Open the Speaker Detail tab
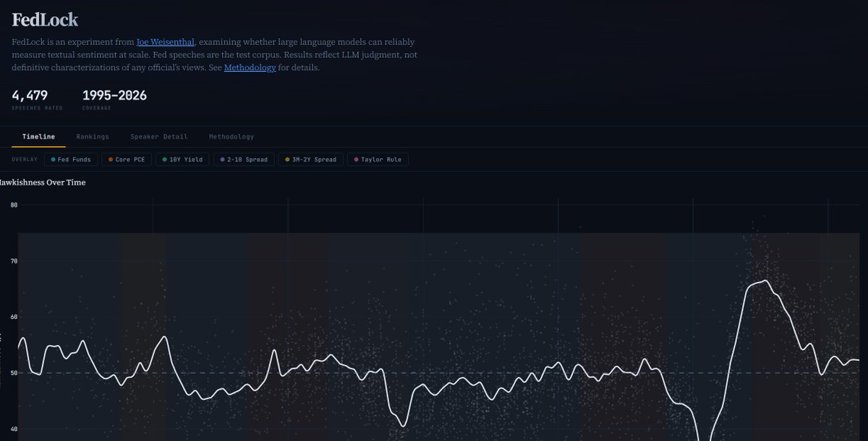Viewport: 868px width, 441px height. 159,137
